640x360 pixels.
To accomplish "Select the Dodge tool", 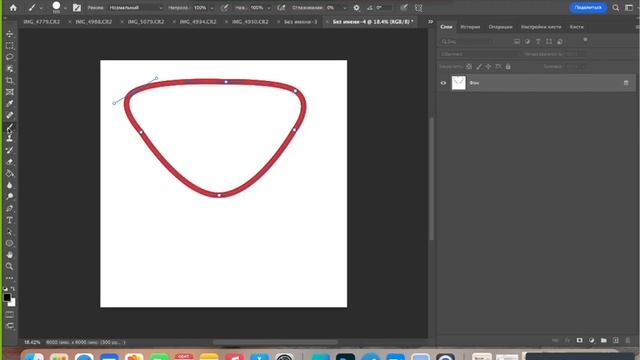I will pos(9,196).
